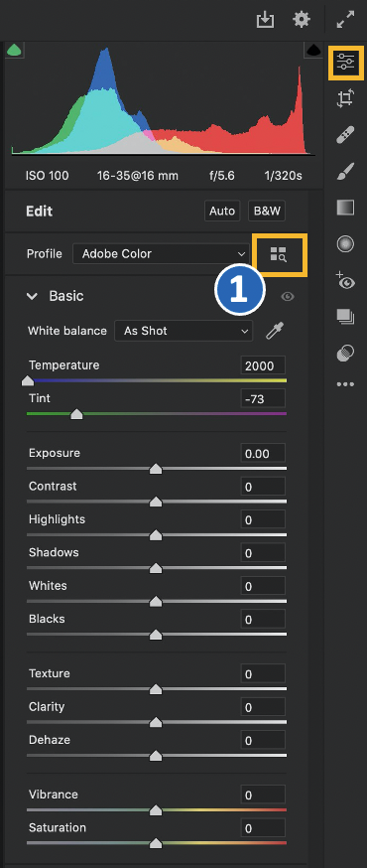Open more image settings three dots
Screen dimensions: 367x868
pyautogui.click(x=345, y=383)
